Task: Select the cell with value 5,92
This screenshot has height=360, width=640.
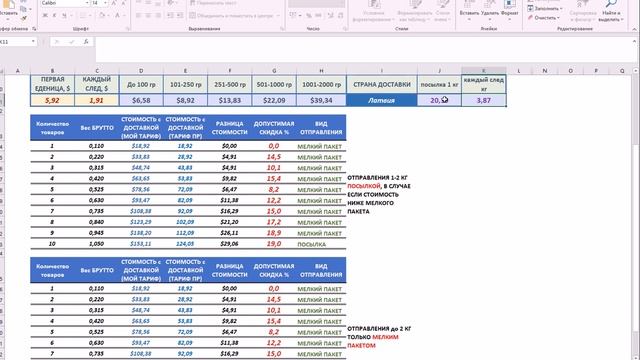Action: [x=52, y=100]
